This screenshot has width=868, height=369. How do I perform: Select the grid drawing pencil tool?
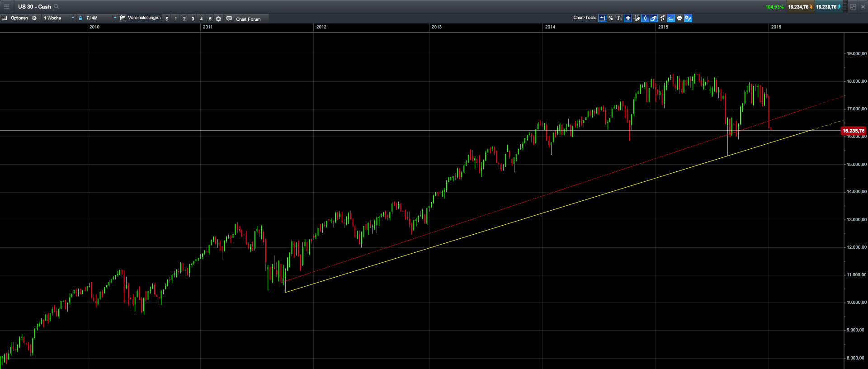pos(637,18)
